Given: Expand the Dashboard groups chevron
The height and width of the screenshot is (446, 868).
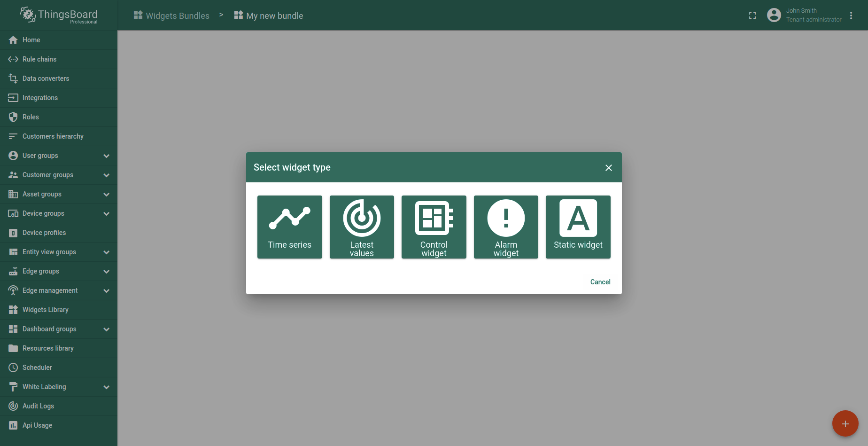Looking at the screenshot, I should pyautogui.click(x=107, y=329).
